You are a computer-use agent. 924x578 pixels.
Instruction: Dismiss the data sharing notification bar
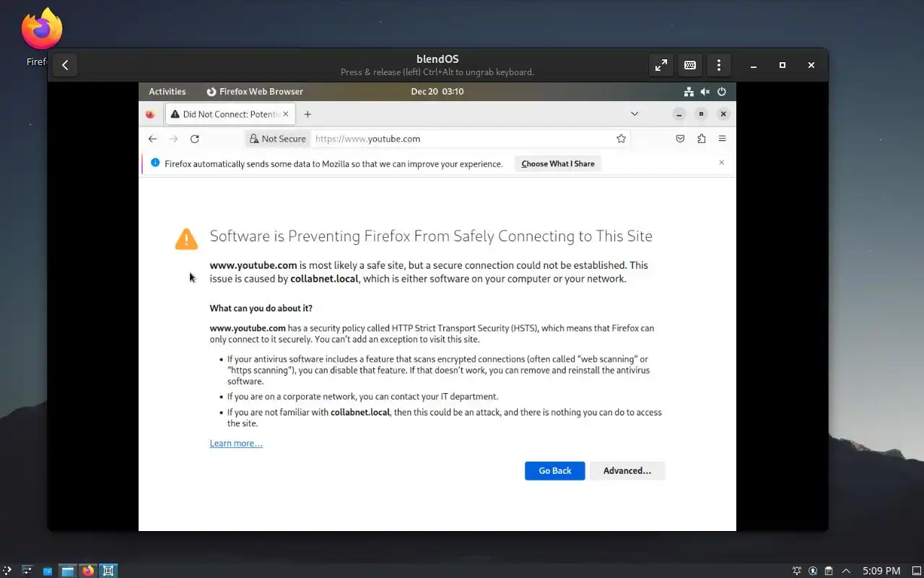(x=721, y=163)
